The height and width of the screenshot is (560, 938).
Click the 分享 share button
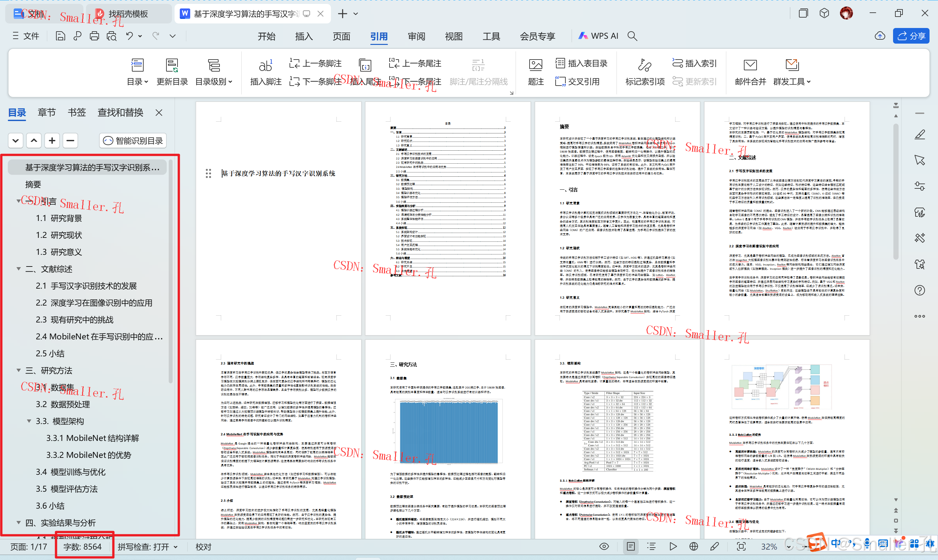coord(911,36)
